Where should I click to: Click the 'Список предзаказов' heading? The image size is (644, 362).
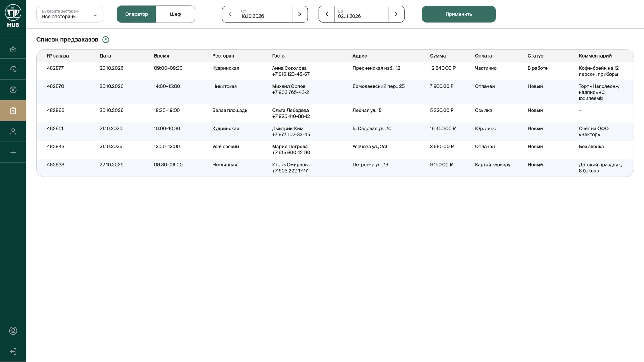pos(67,40)
